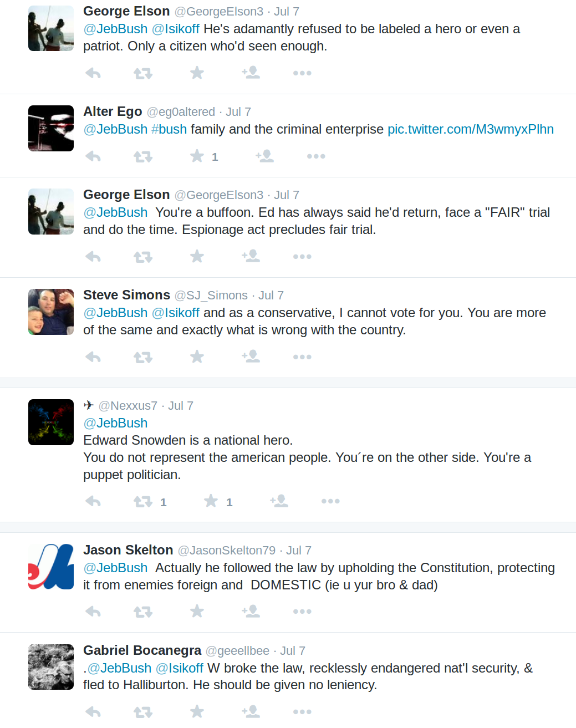Retweet the Nexxus7 tweet
576x728 pixels.
143,502
